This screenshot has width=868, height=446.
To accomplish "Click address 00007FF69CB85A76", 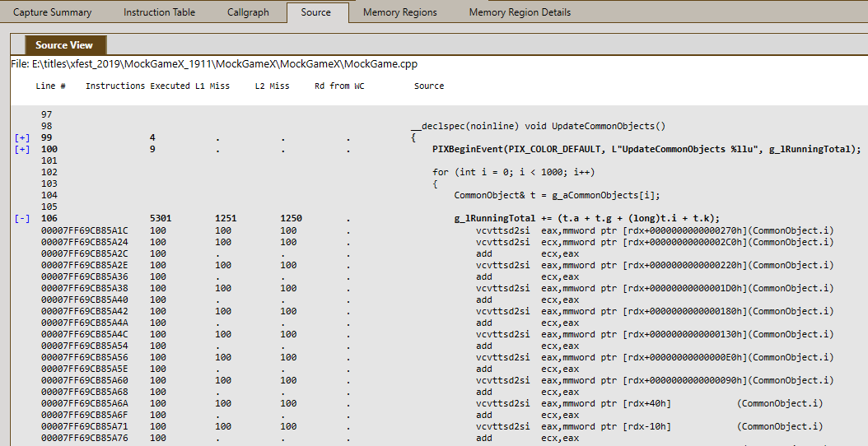I will click(x=84, y=438).
